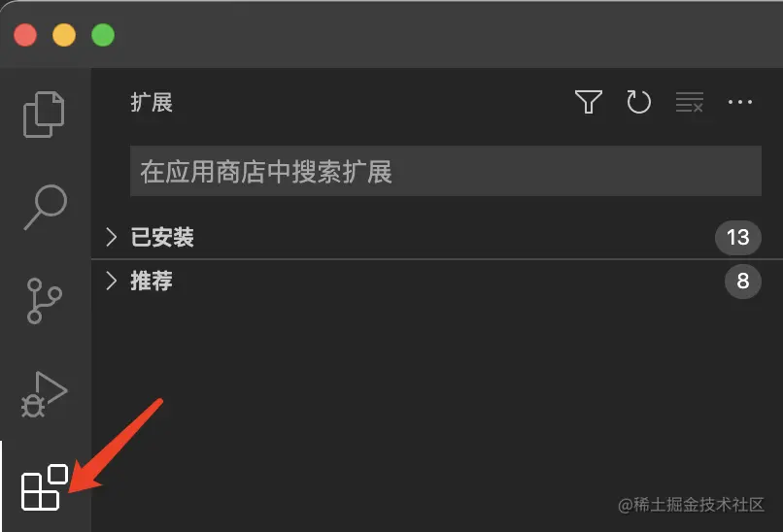783x532 pixels.
Task: Open the Search magnifier in activity bar
Action: click(x=46, y=207)
